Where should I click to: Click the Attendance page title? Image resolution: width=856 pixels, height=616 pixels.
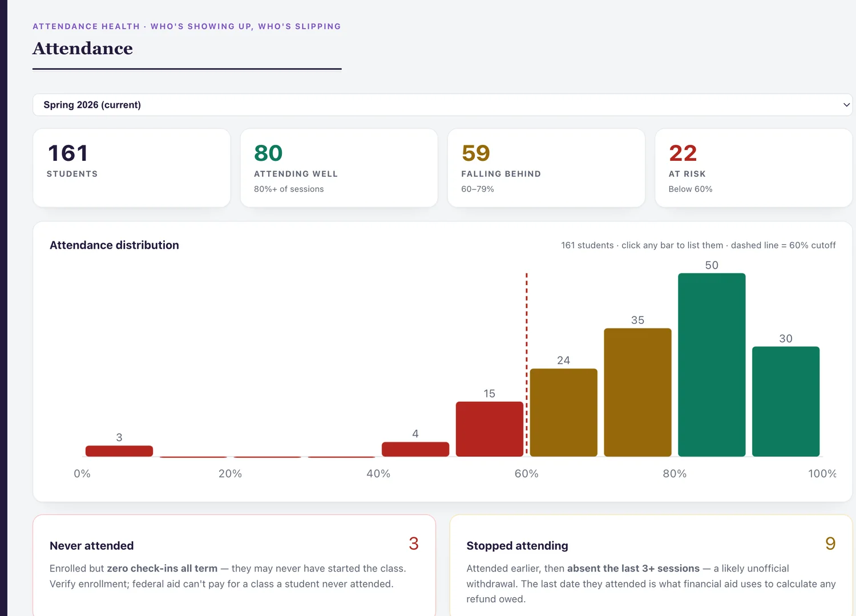[x=83, y=48]
